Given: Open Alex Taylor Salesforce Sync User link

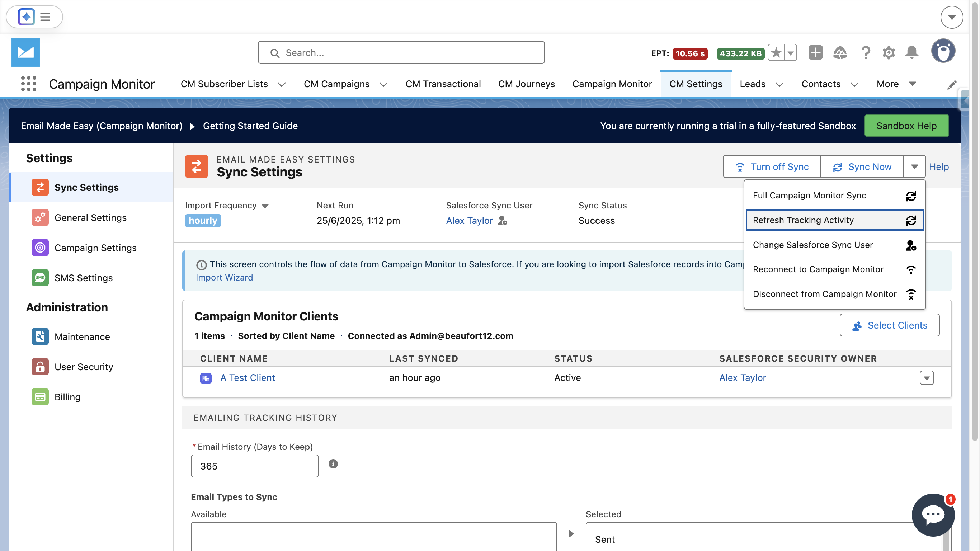Looking at the screenshot, I should (x=469, y=220).
